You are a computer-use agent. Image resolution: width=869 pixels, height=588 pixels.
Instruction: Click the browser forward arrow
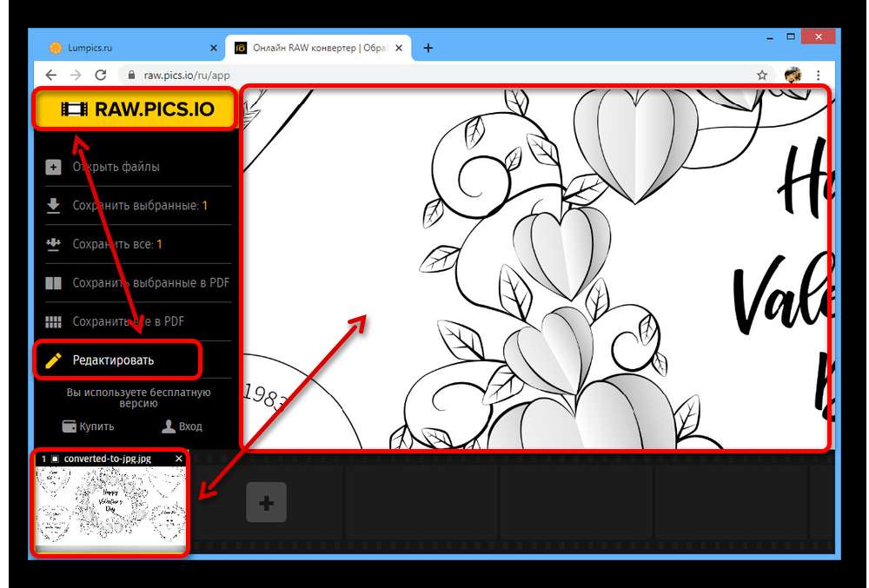pyautogui.click(x=76, y=76)
